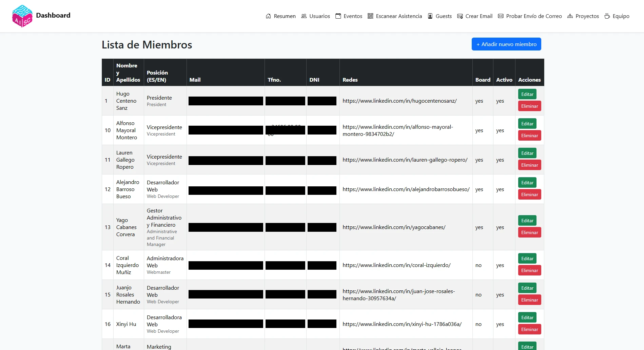Viewport: 644px width, 350px height.
Task: Click the Dashboard brand title
Action: pyautogui.click(x=53, y=15)
